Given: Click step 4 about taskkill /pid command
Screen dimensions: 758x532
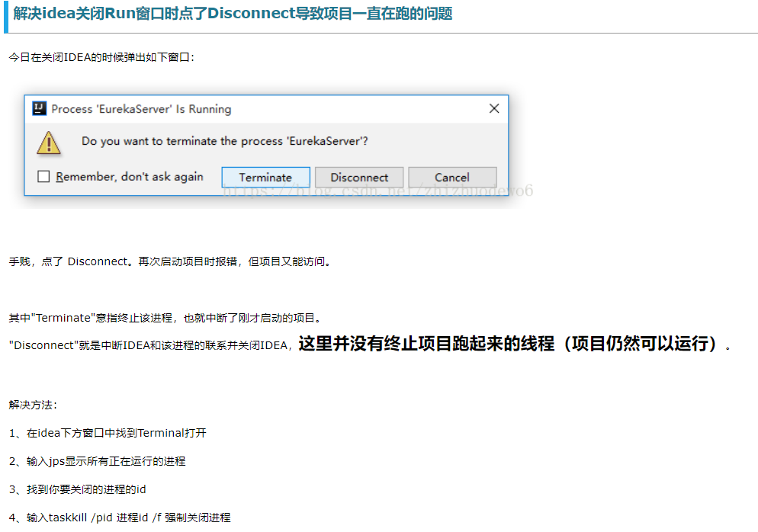Looking at the screenshot, I should pyautogui.click(x=120, y=518).
